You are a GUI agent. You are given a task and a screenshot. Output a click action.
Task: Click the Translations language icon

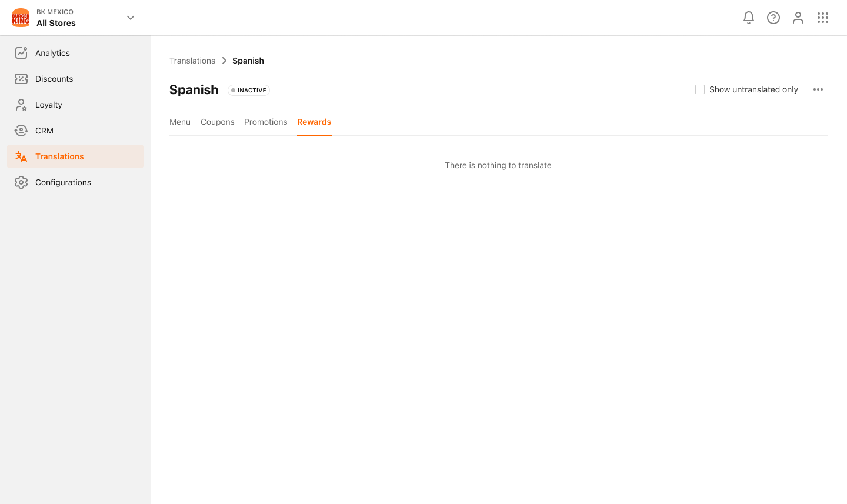click(21, 156)
